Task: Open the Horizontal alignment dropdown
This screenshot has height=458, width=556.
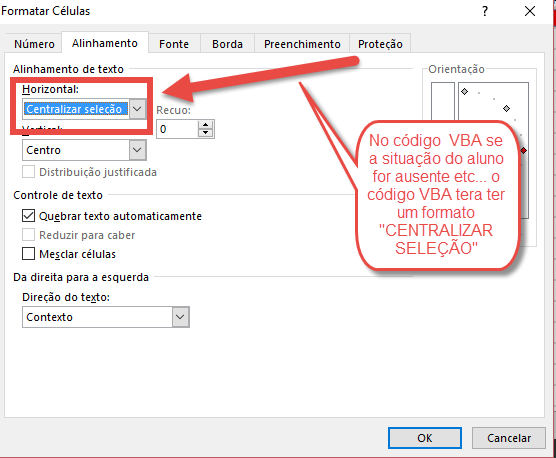Action: 137,109
